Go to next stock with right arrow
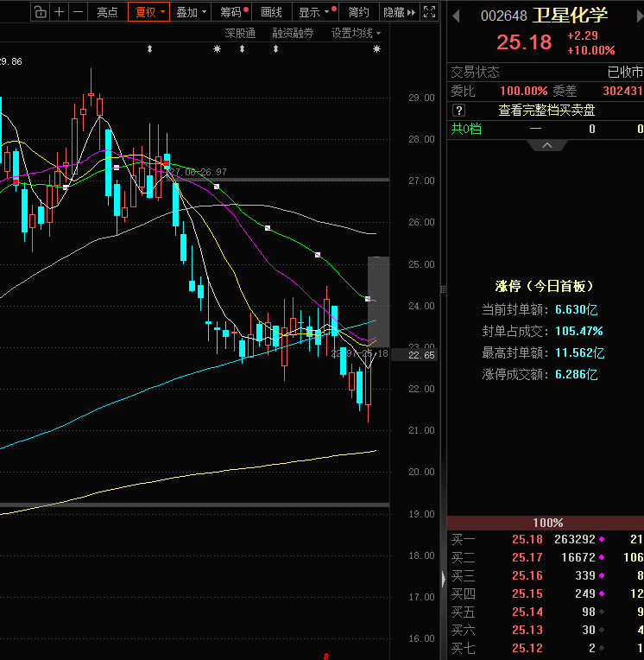The height and width of the screenshot is (660, 644). coord(640,16)
